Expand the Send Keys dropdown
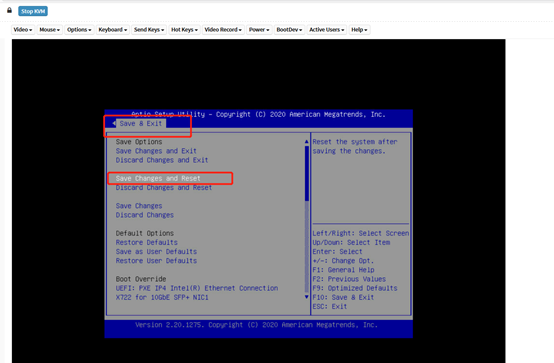Image resolution: width=554 pixels, height=363 pixels. [x=149, y=30]
